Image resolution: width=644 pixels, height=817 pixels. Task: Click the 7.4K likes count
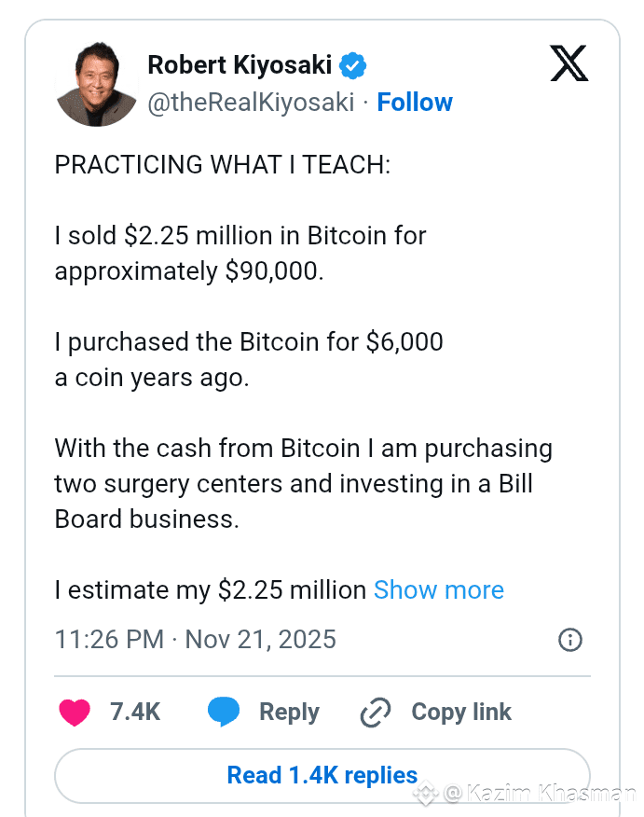pos(135,713)
